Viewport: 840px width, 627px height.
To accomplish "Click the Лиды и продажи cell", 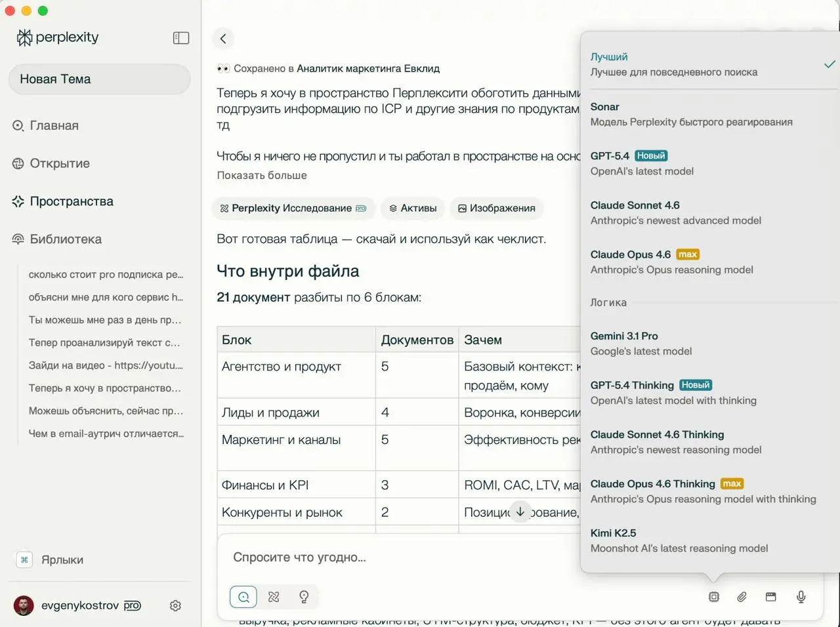I will 297,413.
